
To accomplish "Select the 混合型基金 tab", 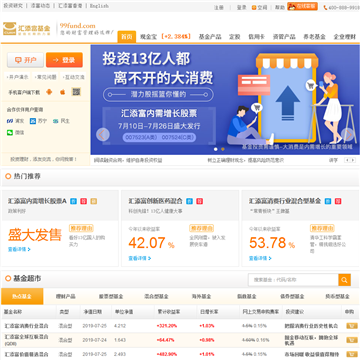I will point(156,296).
